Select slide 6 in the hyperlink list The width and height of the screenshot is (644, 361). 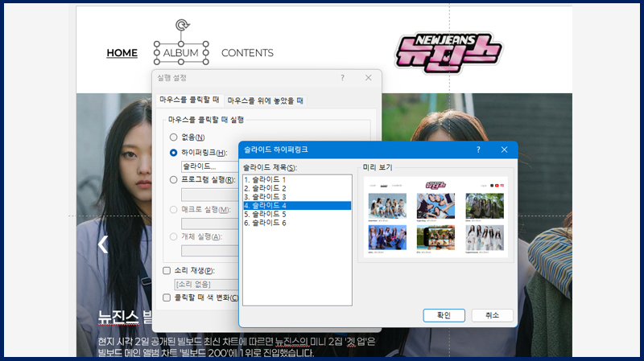click(x=297, y=223)
